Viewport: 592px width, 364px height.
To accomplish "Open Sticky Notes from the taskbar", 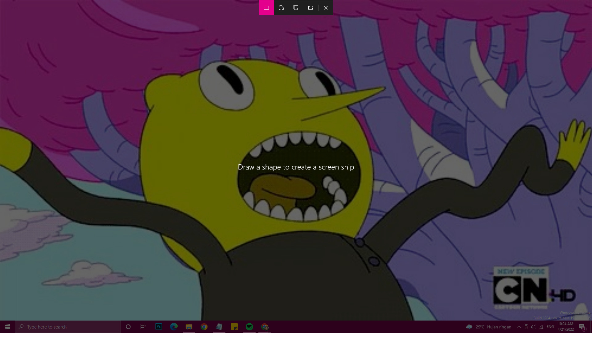I will click(234, 327).
